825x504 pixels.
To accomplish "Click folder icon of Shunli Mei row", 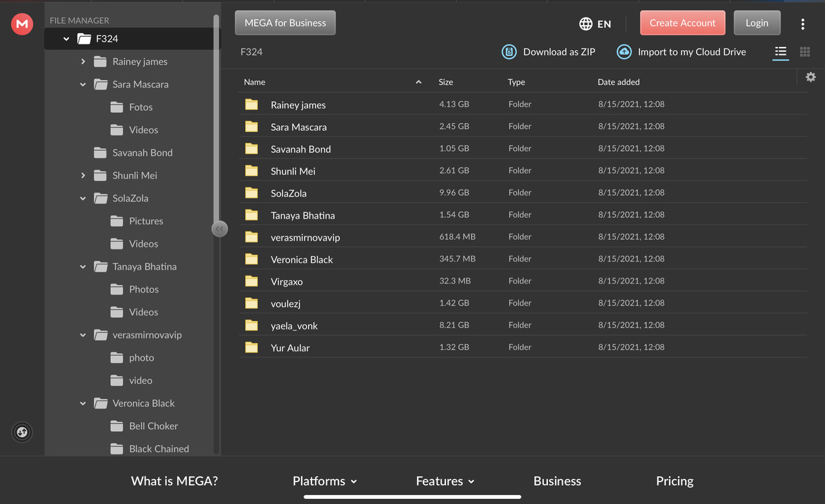I will [x=251, y=170].
